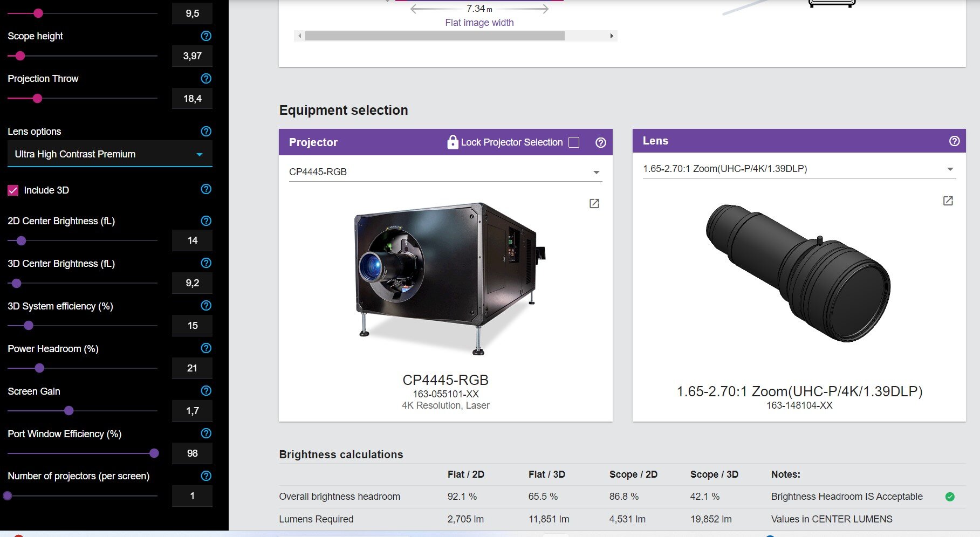Viewport: 980px width, 537px height.
Task: Click the Screen Gain slider handle
Action: click(68, 411)
